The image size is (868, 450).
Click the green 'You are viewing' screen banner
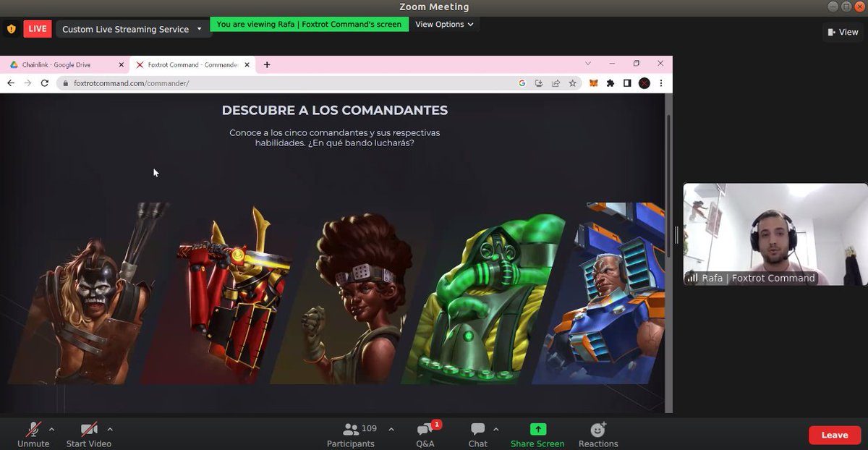point(309,24)
